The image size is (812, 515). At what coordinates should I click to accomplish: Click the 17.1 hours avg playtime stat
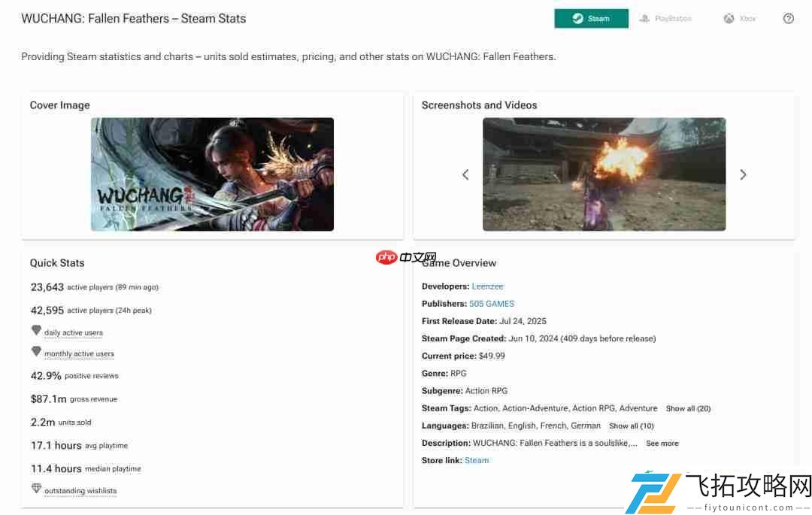click(x=79, y=446)
